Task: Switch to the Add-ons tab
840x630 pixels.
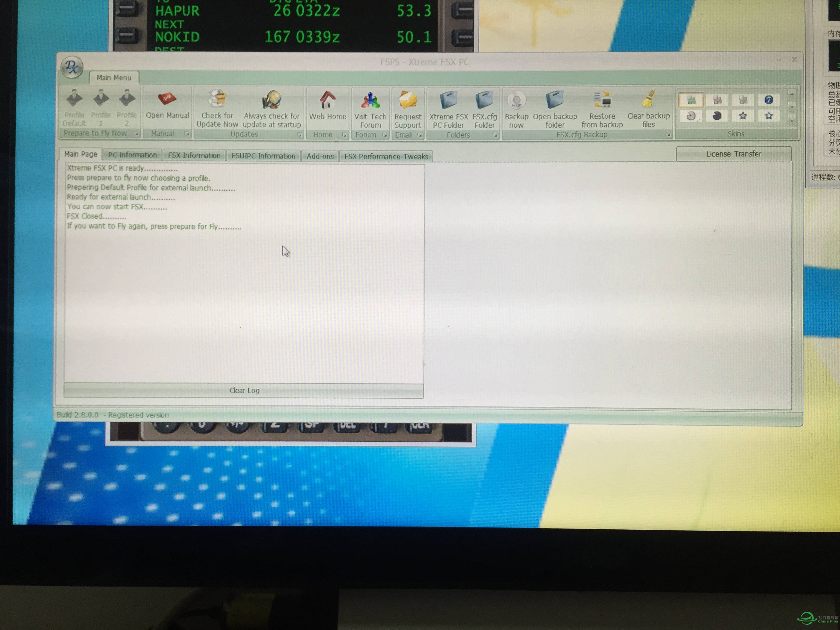Action: pyautogui.click(x=320, y=156)
